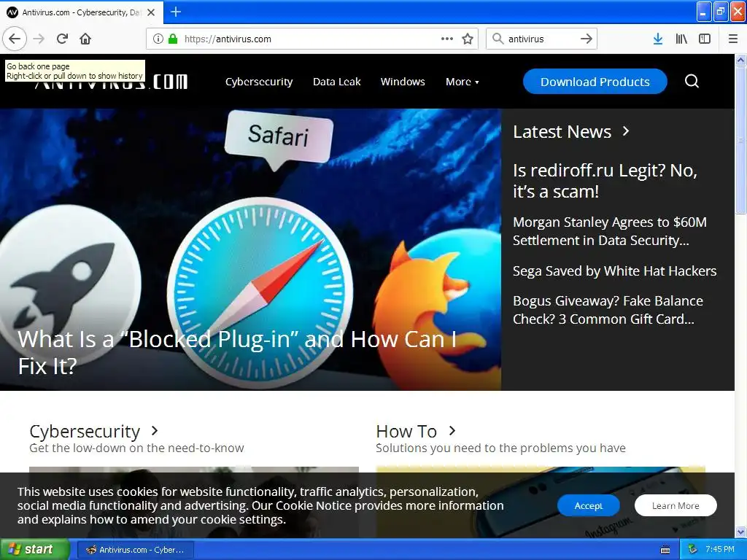This screenshot has width=747, height=560.
Task: Select the Antivirus.com browser tab
Action: point(82,12)
